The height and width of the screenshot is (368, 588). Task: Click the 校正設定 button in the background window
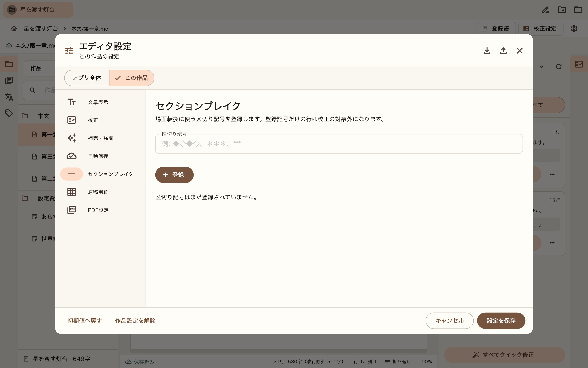(541, 28)
